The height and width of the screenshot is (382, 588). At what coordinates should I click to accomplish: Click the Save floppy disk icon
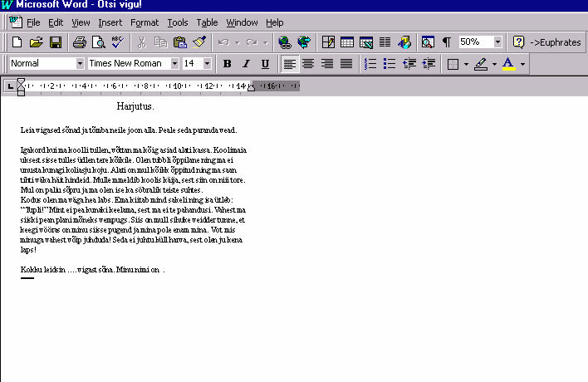(56, 42)
